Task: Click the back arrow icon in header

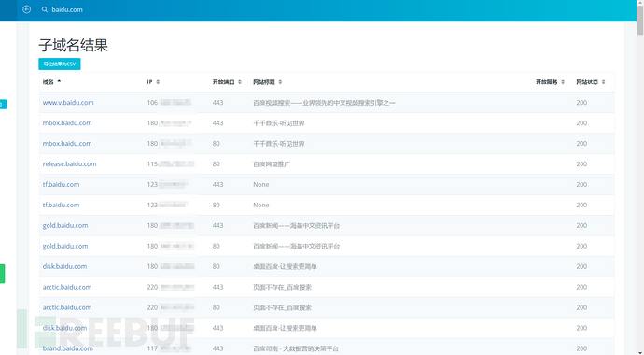Action: click(27, 9)
